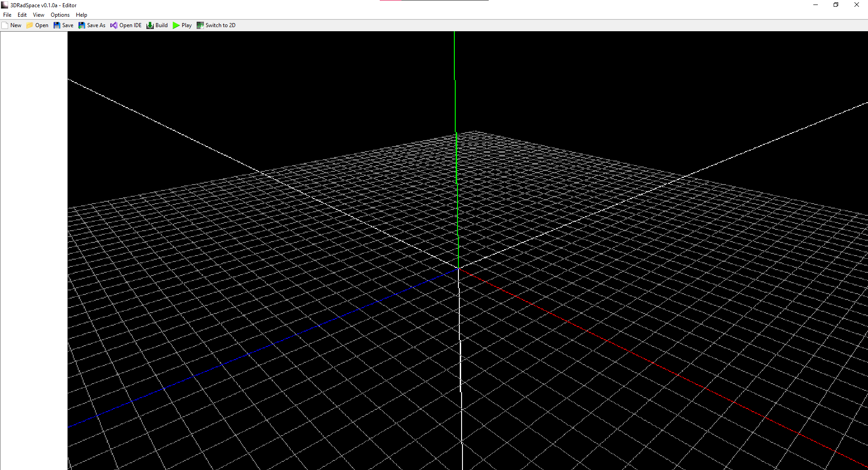This screenshot has height=470, width=868.
Task: Open the View menu
Action: point(38,15)
